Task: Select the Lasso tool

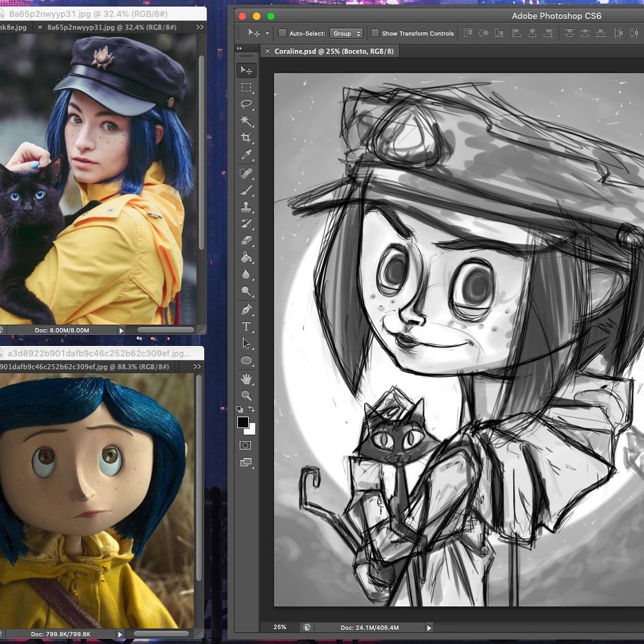Action: click(x=246, y=104)
